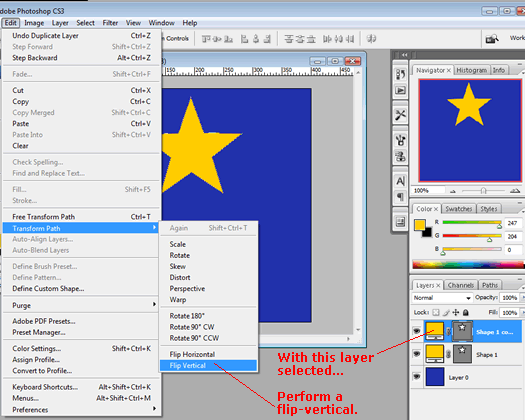
Task: Click the Align top edges icon
Action: pyautogui.click(x=206, y=39)
